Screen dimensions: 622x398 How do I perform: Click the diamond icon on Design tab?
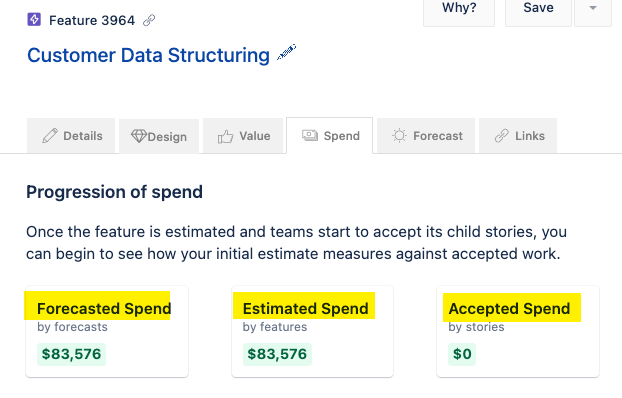point(138,136)
